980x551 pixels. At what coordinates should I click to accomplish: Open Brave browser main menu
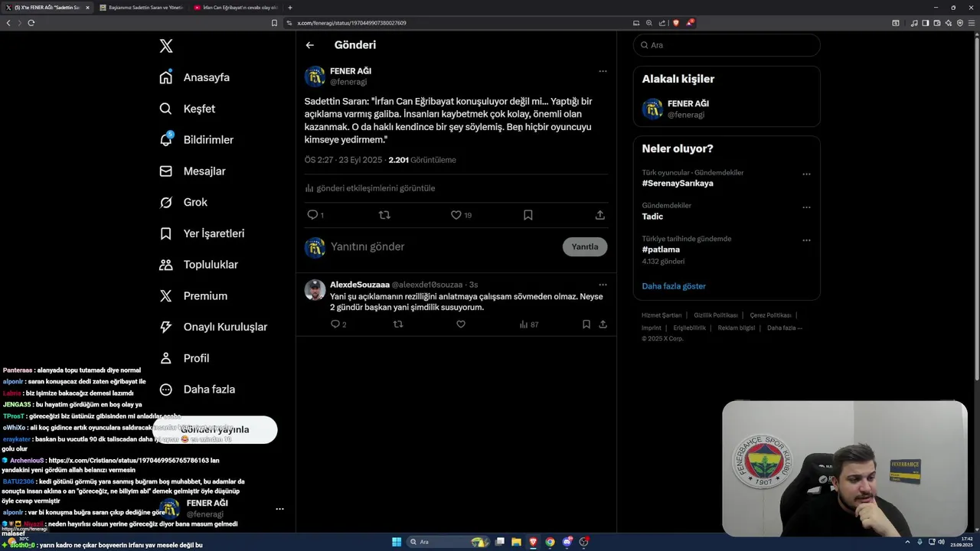pyautogui.click(x=972, y=23)
